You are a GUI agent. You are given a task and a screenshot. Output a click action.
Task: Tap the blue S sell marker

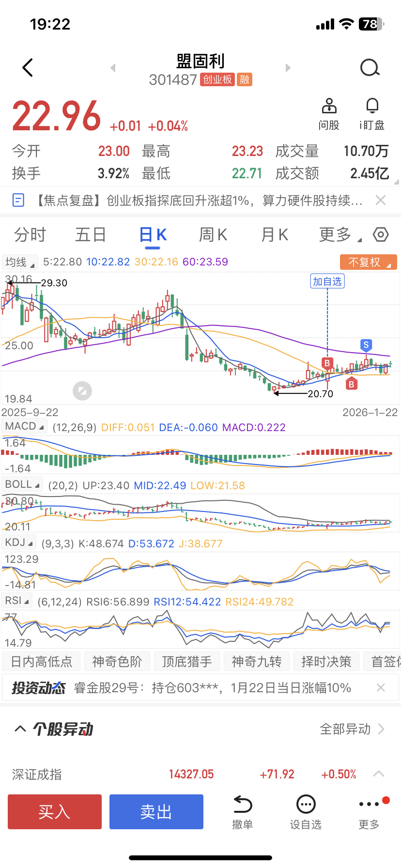coord(366,345)
